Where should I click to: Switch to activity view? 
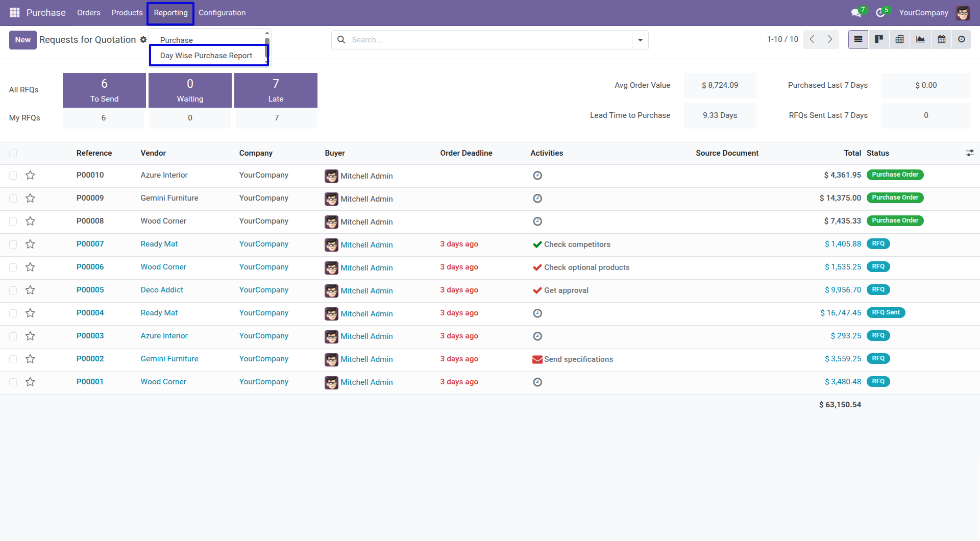pyautogui.click(x=962, y=39)
